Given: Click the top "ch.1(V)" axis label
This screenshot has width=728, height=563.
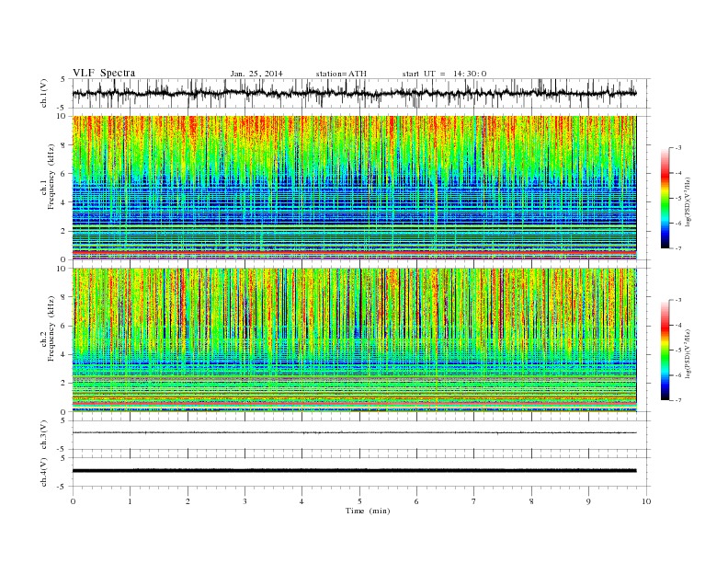Looking at the screenshot, I should (44, 93).
